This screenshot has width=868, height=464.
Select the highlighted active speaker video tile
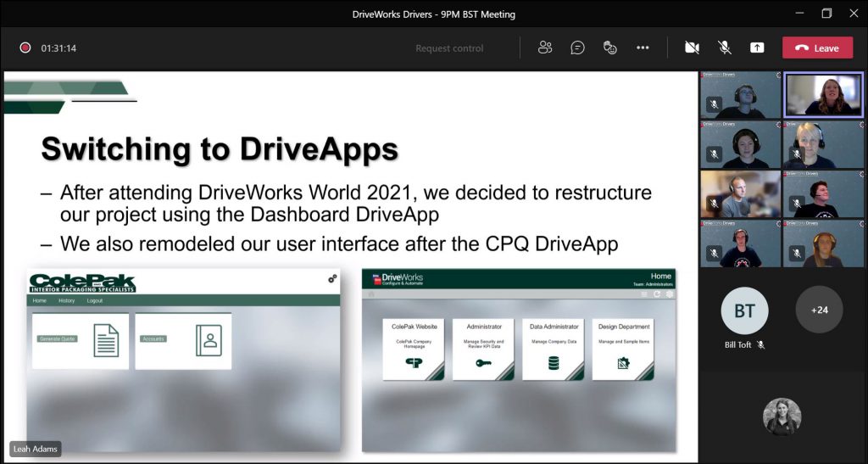pyautogui.click(x=824, y=95)
